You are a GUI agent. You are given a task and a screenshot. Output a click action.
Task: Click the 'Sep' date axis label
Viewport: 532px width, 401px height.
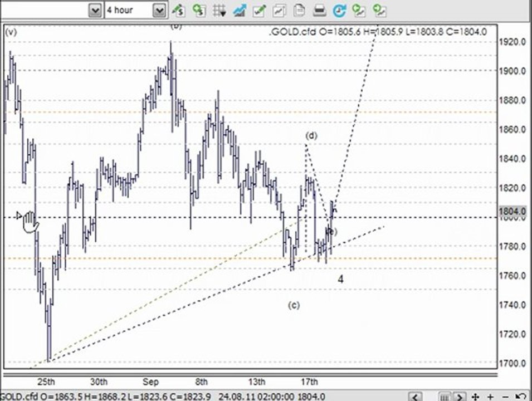pos(150,382)
